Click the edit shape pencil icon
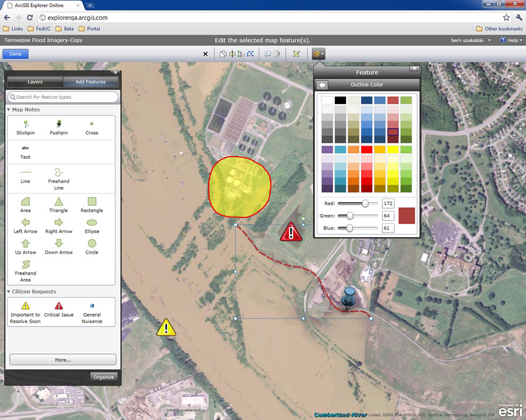The image size is (526, 420). point(296,54)
